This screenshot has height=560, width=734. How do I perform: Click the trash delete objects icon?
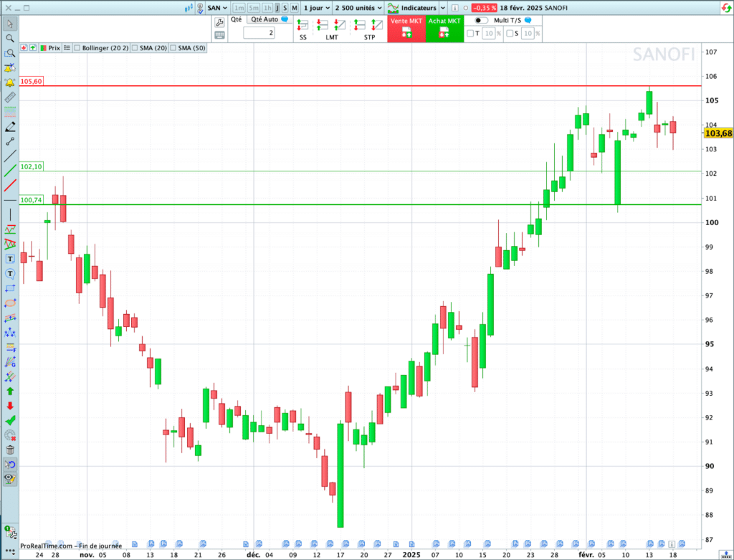pyautogui.click(x=10, y=450)
